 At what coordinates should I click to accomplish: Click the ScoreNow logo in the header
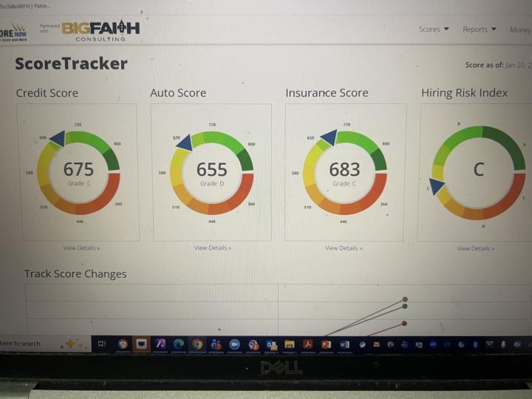(13, 33)
